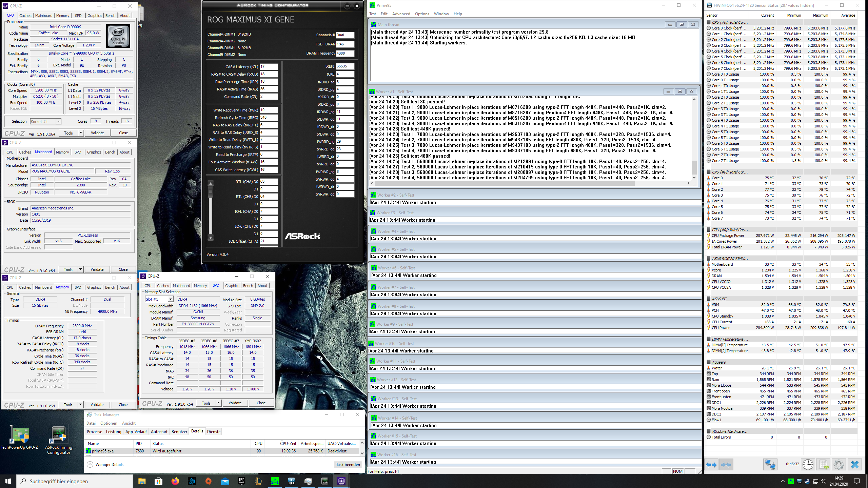The image size is (868, 488).
Task: Open the Test menu in Prime95
Action: pos(373,14)
